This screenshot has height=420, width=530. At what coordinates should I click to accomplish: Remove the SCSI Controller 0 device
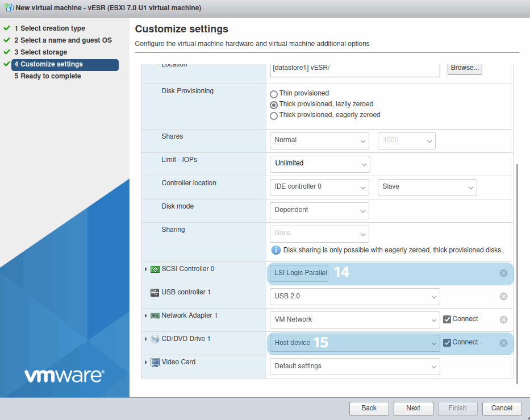[503, 273]
